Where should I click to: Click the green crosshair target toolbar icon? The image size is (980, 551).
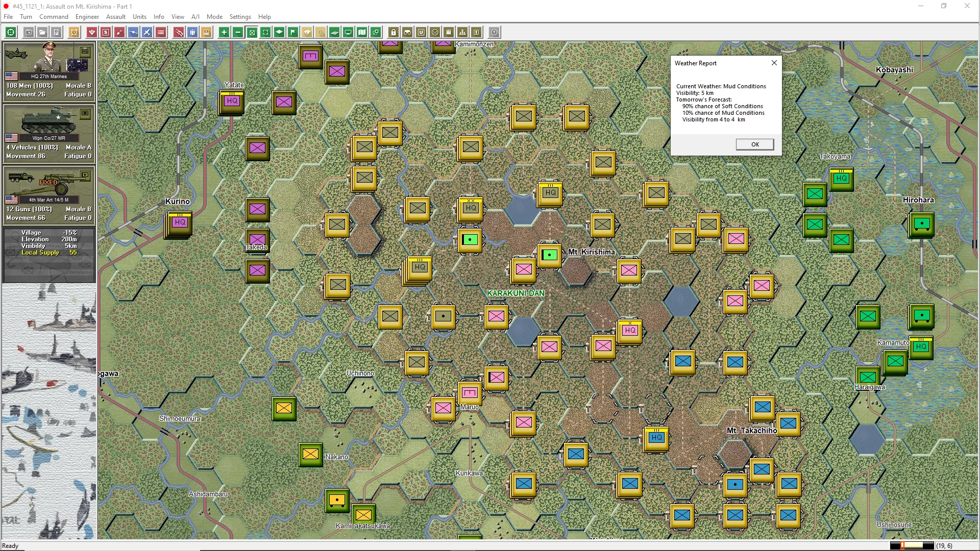tap(11, 33)
